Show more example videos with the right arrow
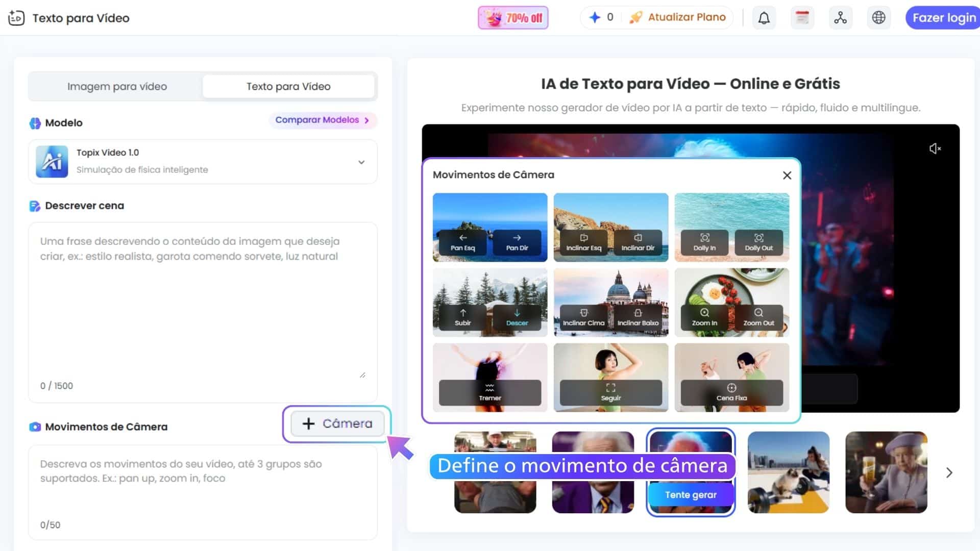The image size is (980, 551). click(x=949, y=472)
